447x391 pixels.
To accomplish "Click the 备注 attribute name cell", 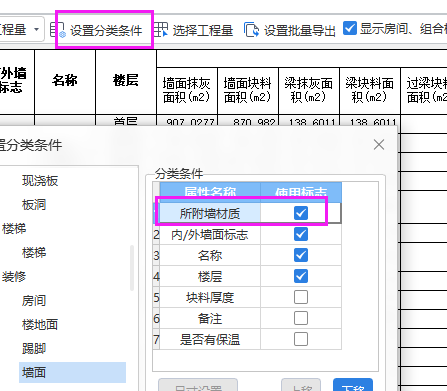I will pos(210,318).
